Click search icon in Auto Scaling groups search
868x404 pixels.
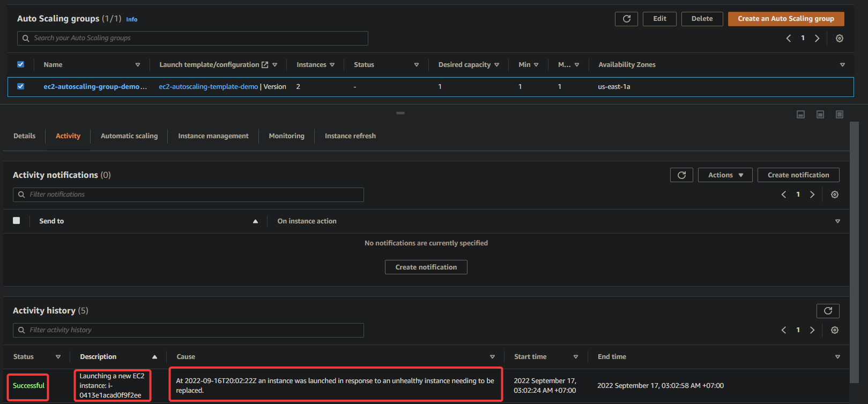[x=26, y=39]
